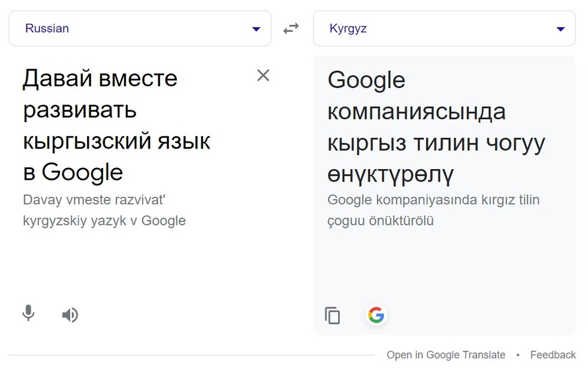
Task: Click 'Давай вместе' in the source box
Action: tap(100, 78)
